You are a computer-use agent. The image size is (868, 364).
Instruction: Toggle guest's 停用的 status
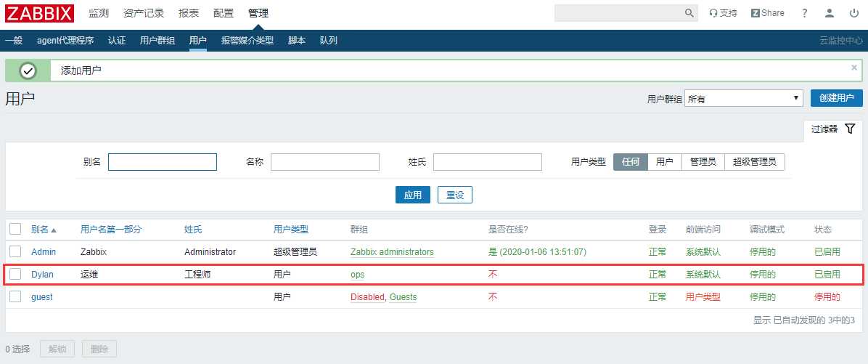click(x=827, y=297)
